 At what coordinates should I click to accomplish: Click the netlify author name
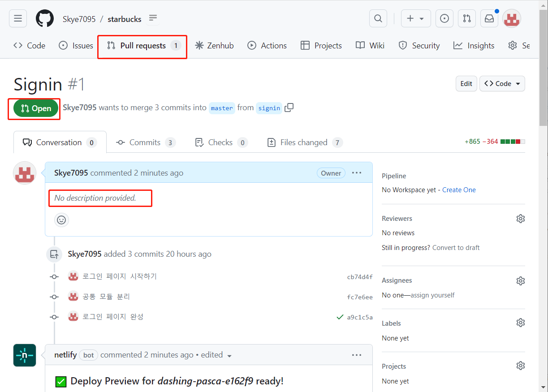pyautogui.click(x=65, y=355)
